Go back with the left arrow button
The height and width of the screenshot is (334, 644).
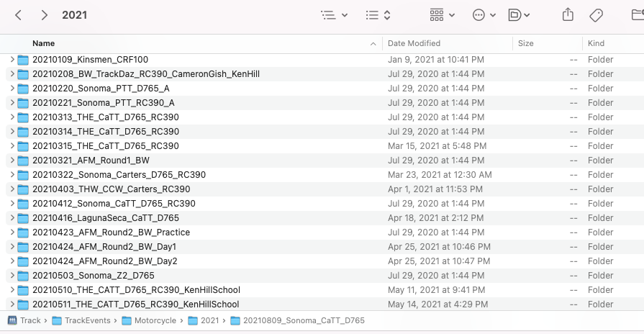point(18,15)
